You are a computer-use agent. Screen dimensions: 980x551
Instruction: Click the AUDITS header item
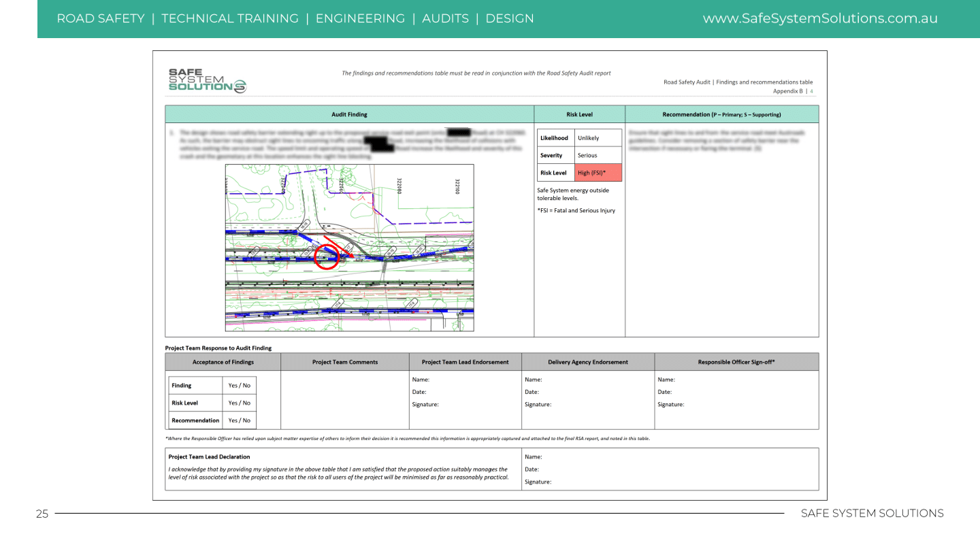445,19
